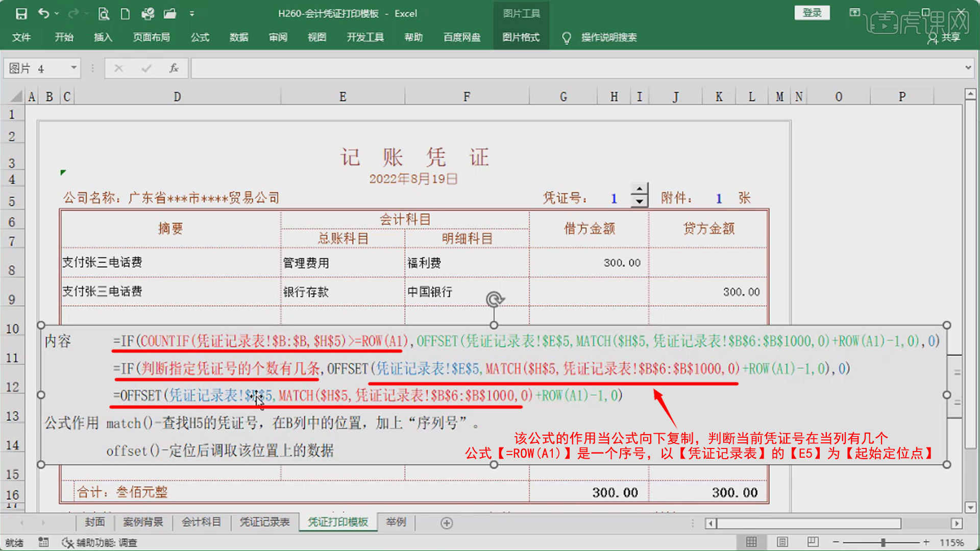Click the New blank document icon
The image size is (980, 551).
click(125, 14)
